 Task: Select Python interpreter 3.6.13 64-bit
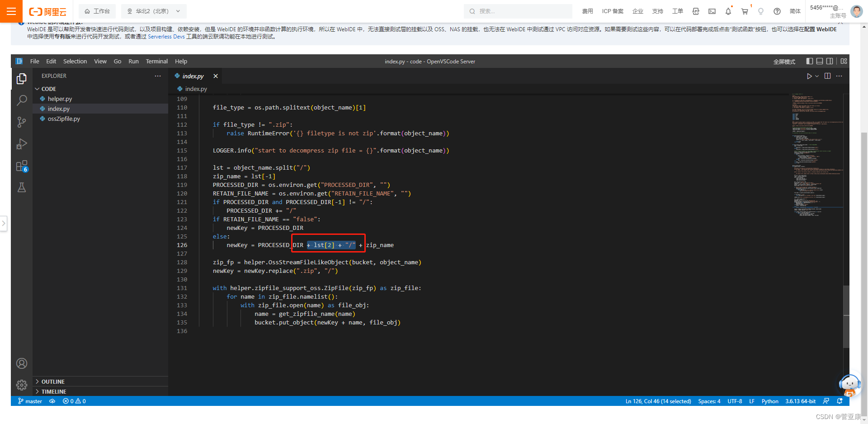[800, 401]
